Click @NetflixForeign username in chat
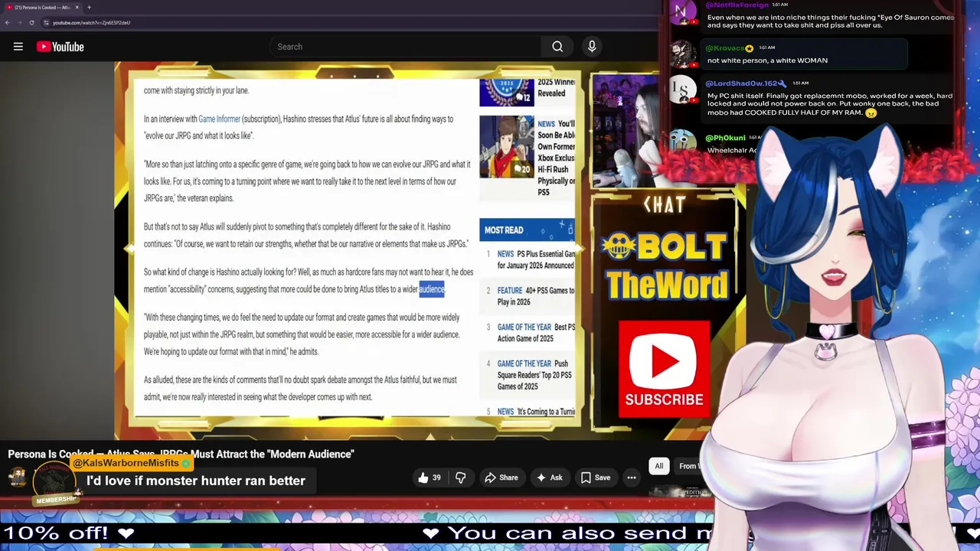 click(737, 5)
